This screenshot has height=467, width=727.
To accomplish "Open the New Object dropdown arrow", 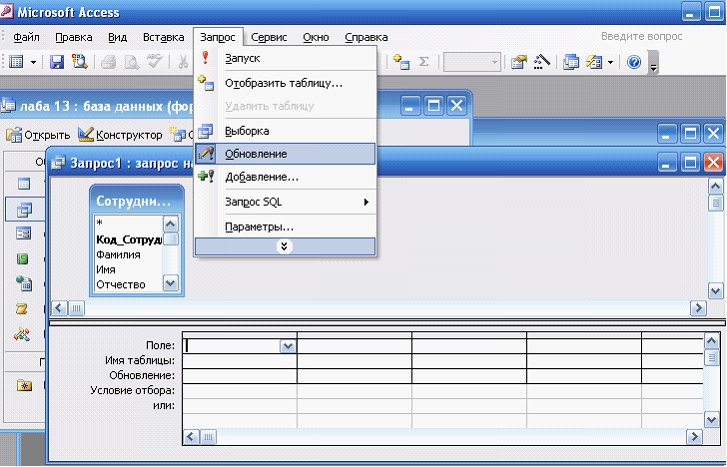I will click(x=610, y=62).
